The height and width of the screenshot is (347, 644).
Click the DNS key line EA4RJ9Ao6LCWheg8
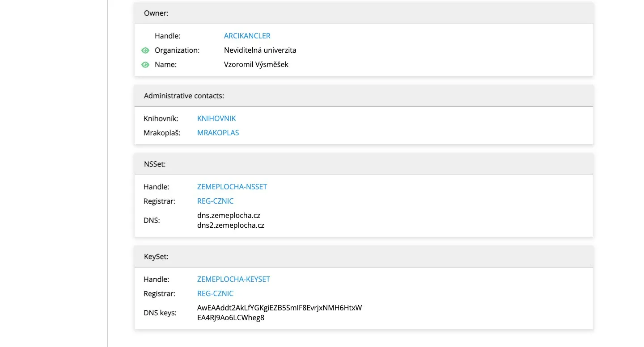point(231,318)
